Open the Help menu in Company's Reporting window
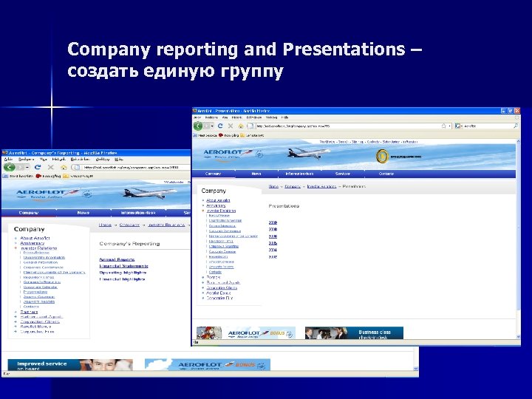The image size is (532, 399). pos(119,159)
